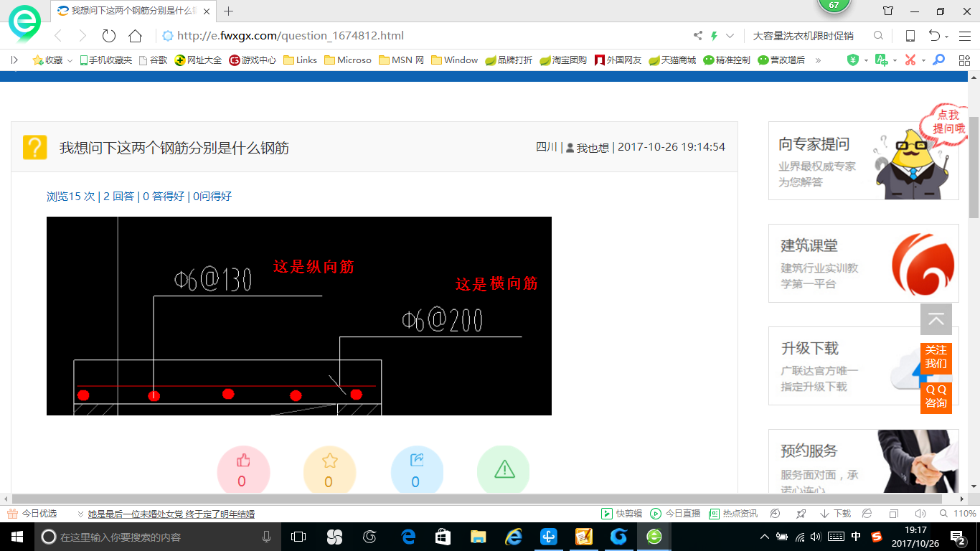Open the 向专家提问 panel
The height and width of the screenshot is (551, 980).
(x=864, y=161)
